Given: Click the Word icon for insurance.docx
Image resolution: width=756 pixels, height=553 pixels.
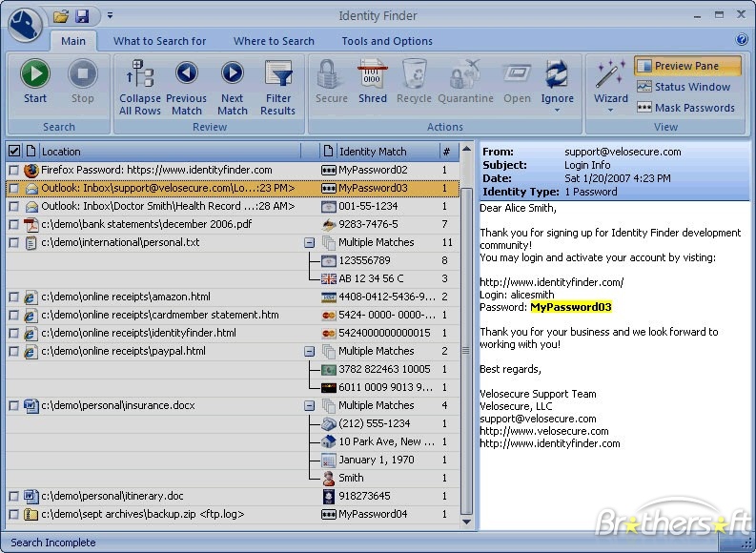Looking at the screenshot, I should coord(31,405).
